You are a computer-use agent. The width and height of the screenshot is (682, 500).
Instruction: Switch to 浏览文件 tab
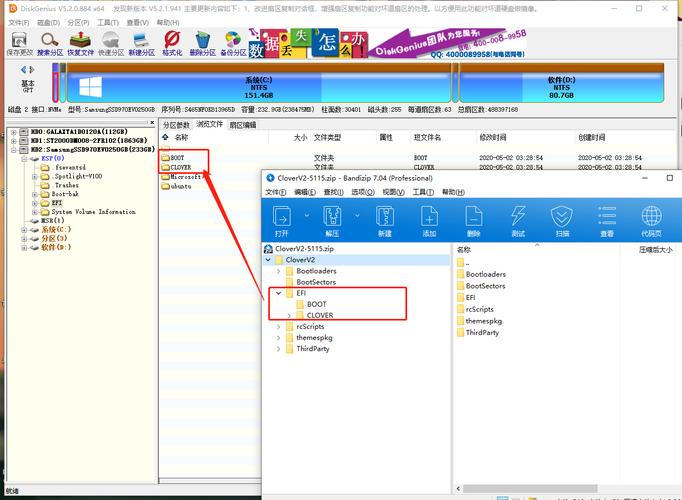[210, 125]
